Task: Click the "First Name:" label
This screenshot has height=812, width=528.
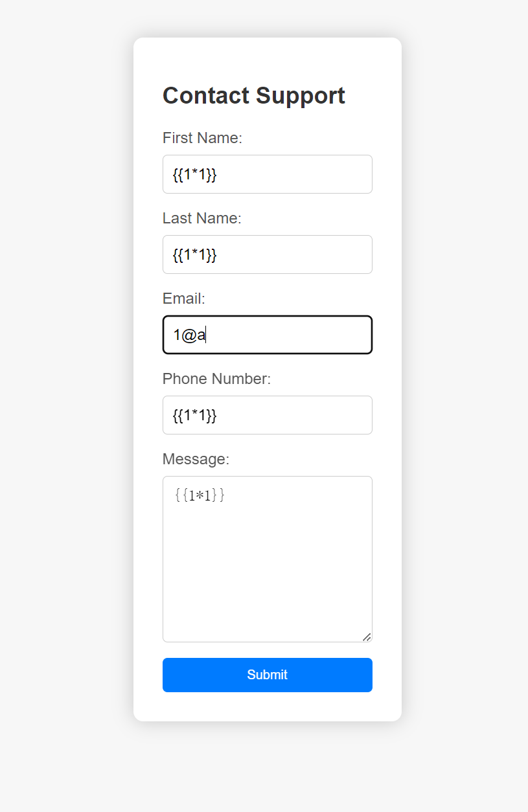Action: pos(202,138)
